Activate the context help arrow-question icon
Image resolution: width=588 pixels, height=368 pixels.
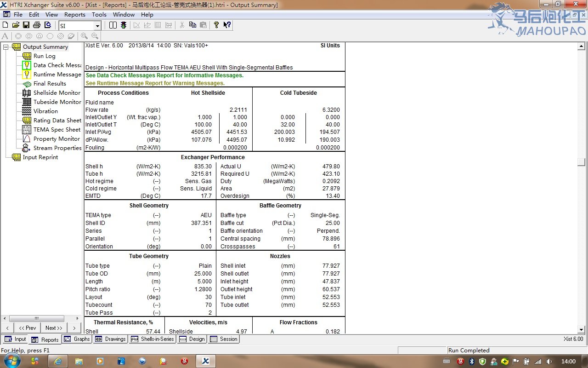click(x=227, y=25)
